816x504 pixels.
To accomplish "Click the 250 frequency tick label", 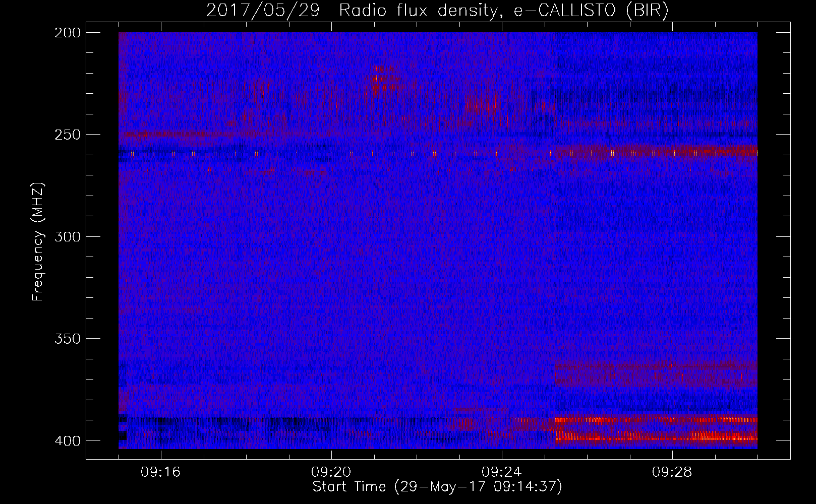I will tap(67, 135).
